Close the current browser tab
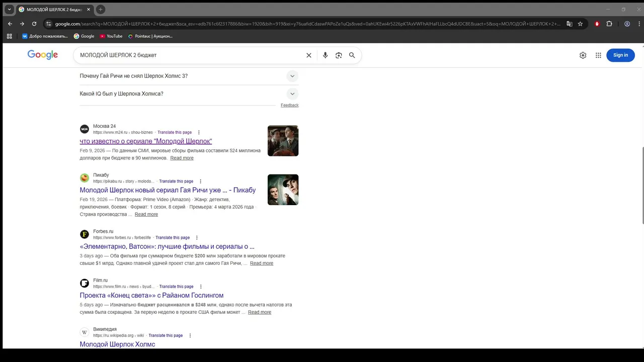 [x=89, y=10]
